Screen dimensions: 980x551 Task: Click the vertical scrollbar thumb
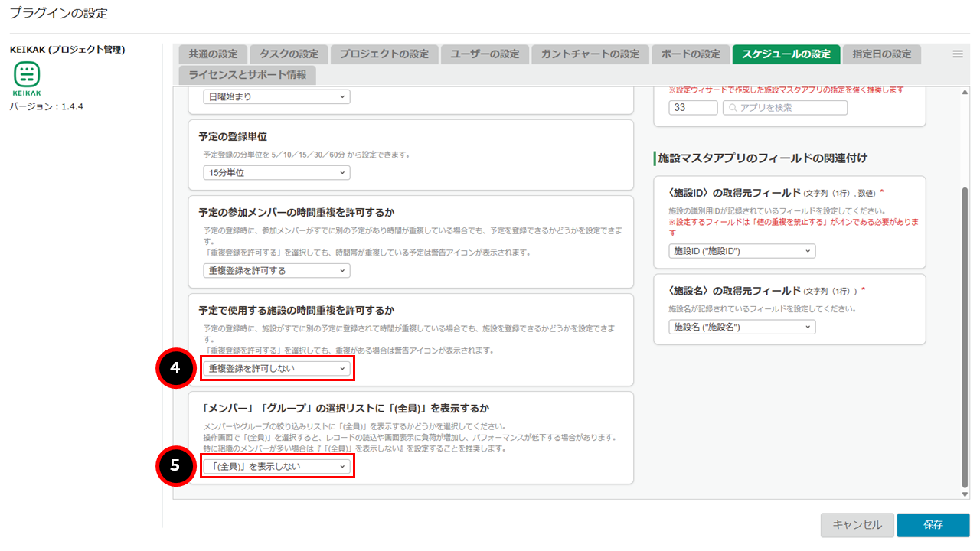click(964, 337)
